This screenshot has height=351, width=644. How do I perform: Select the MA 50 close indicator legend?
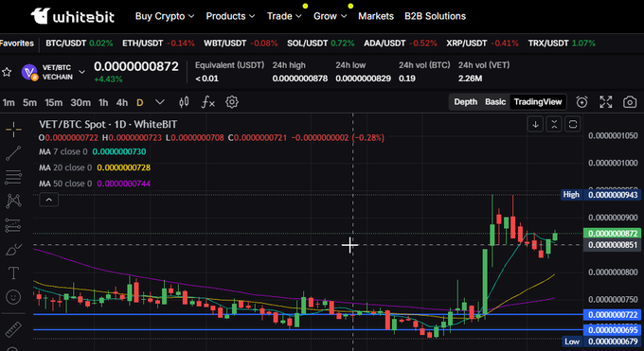tap(95, 184)
